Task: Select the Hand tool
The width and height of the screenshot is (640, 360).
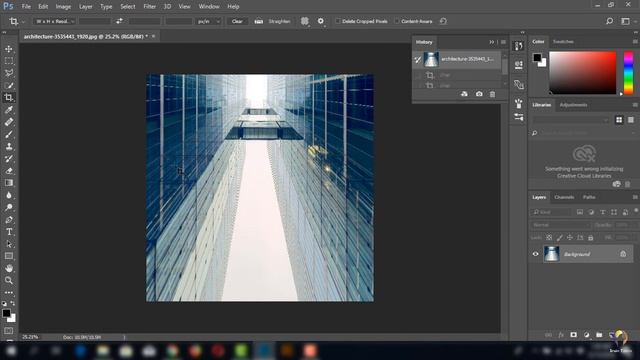Action: pos(9,268)
